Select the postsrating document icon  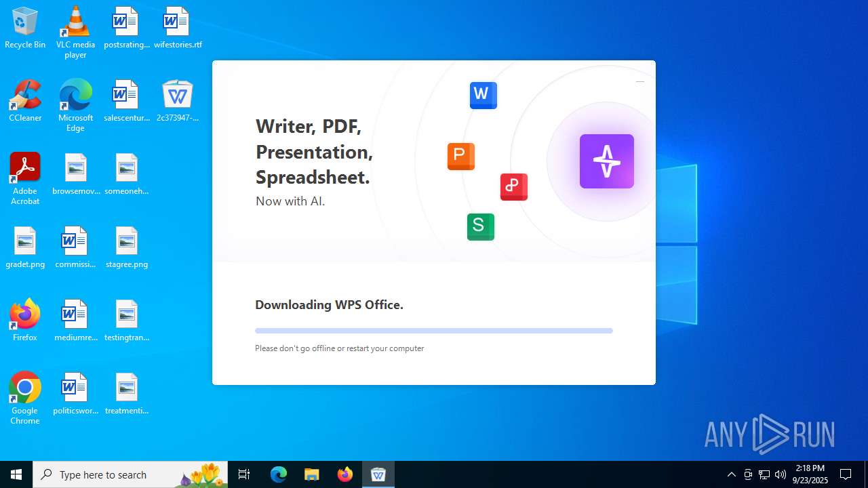126,28
